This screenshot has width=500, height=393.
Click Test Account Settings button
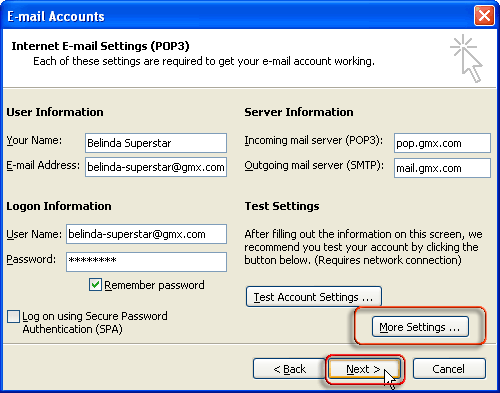(314, 296)
